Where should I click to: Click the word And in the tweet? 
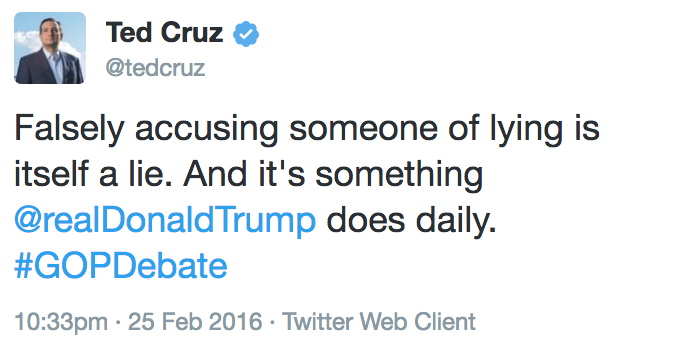pos(215,173)
